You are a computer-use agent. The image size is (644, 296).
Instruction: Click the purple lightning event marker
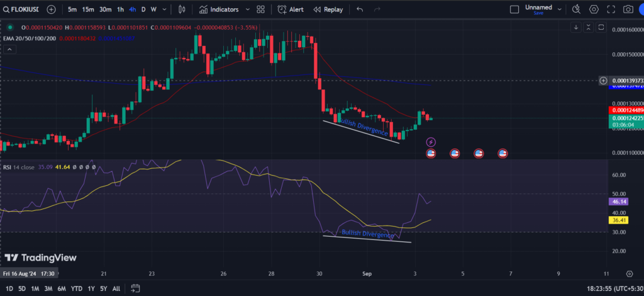[431, 142]
